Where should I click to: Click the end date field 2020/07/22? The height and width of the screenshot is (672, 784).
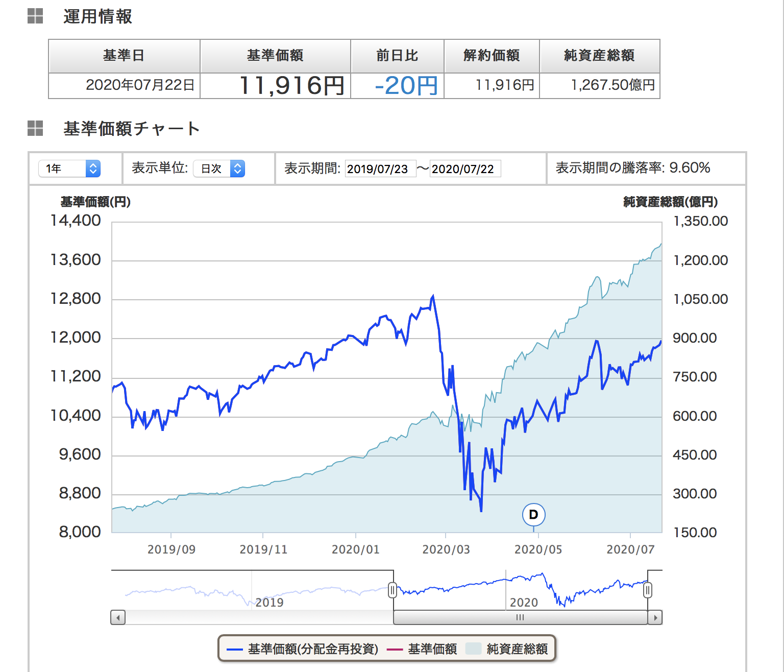pyautogui.click(x=463, y=169)
